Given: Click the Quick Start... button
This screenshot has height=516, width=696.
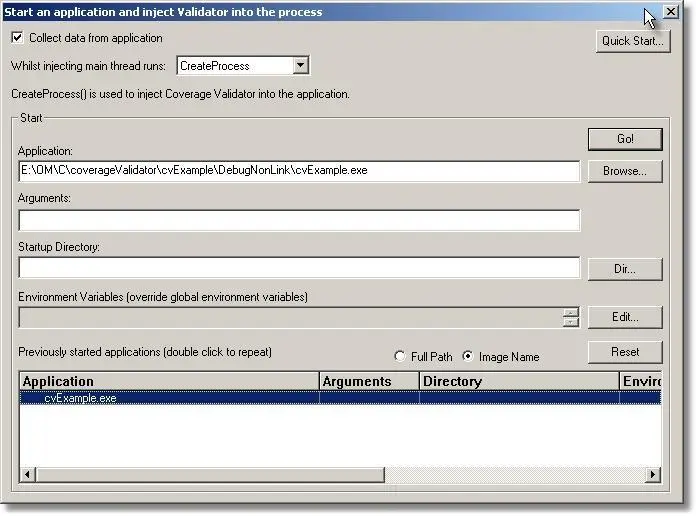Looking at the screenshot, I should (633, 41).
